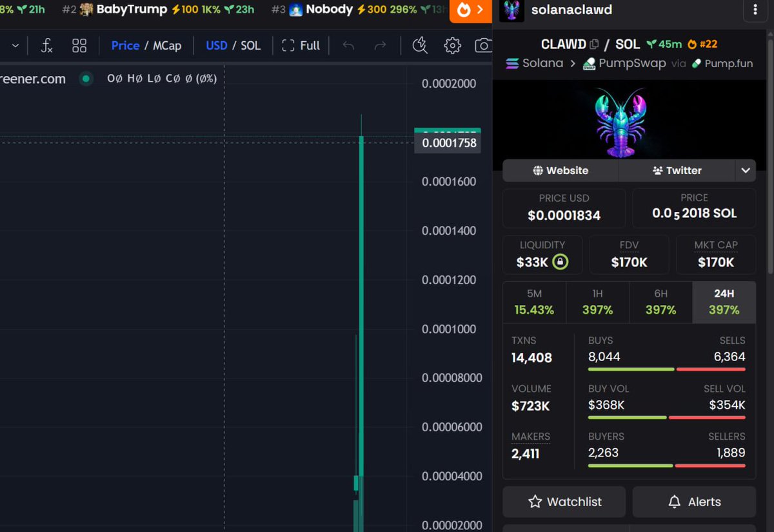Switch to the 5M stats tab
Image resolution: width=774 pixels, height=532 pixels.
point(534,302)
